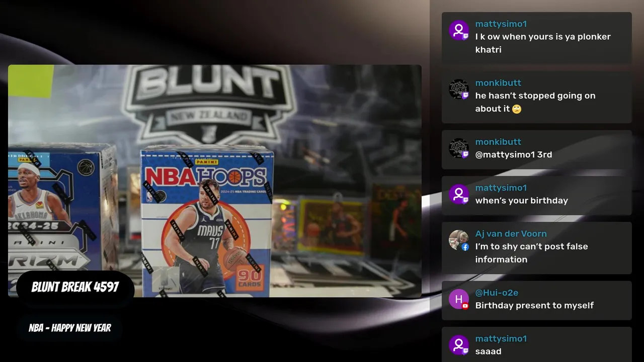The height and width of the screenshot is (362, 644).
Task: Click mattysimo1's avatar on the plonker khatri message
Action: [x=458, y=30]
